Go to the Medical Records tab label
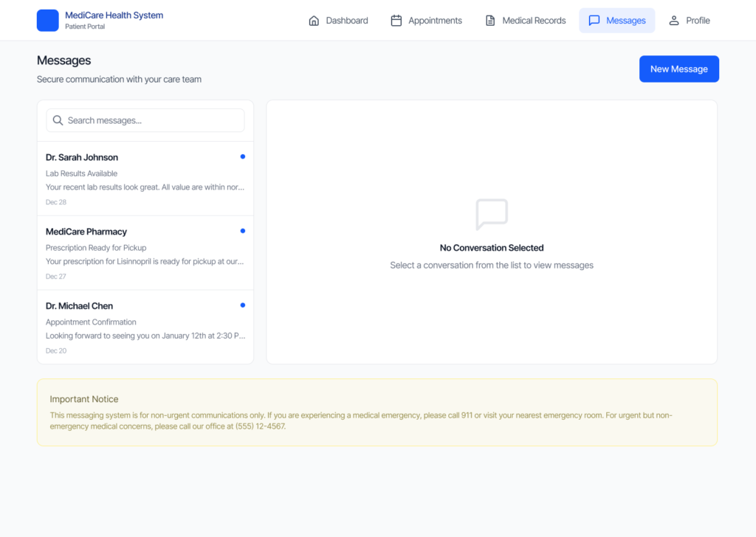The width and height of the screenshot is (756, 537). point(534,21)
